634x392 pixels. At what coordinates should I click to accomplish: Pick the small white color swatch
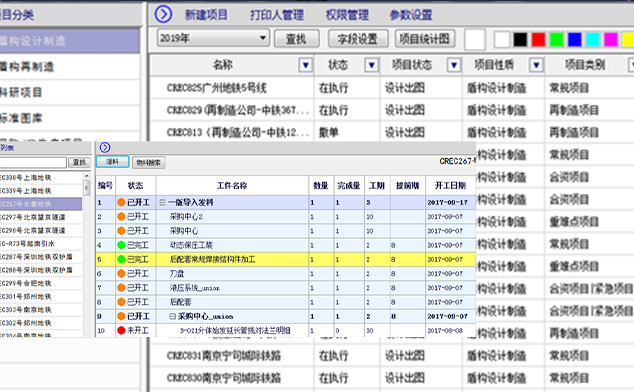[502, 40]
